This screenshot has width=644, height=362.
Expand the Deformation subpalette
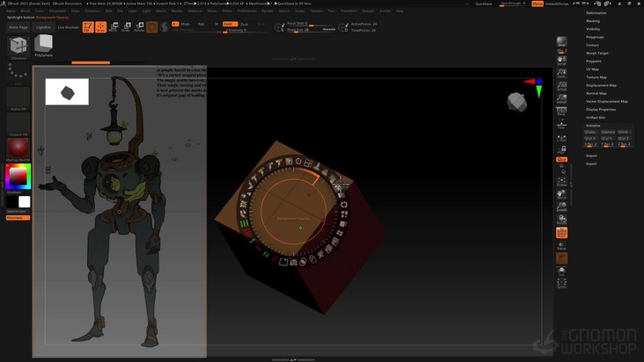click(x=596, y=13)
